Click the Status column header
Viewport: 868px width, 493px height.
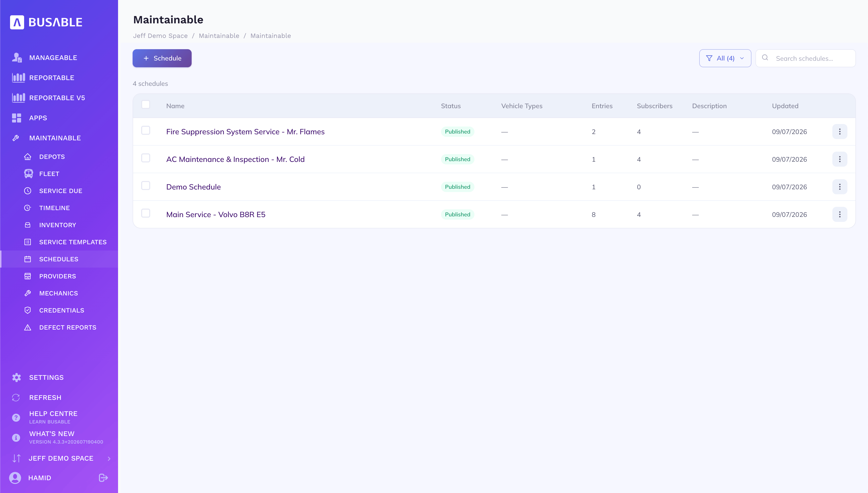pyautogui.click(x=451, y=106)
